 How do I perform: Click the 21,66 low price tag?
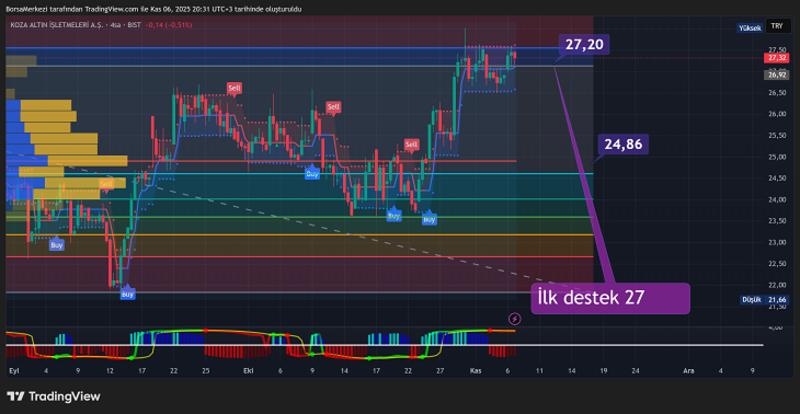click(x=777, y=300)
